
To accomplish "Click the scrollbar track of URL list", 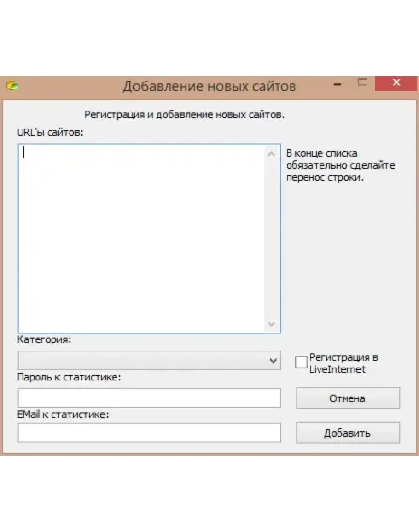I will pyautogui.click(x=272, y=240).
